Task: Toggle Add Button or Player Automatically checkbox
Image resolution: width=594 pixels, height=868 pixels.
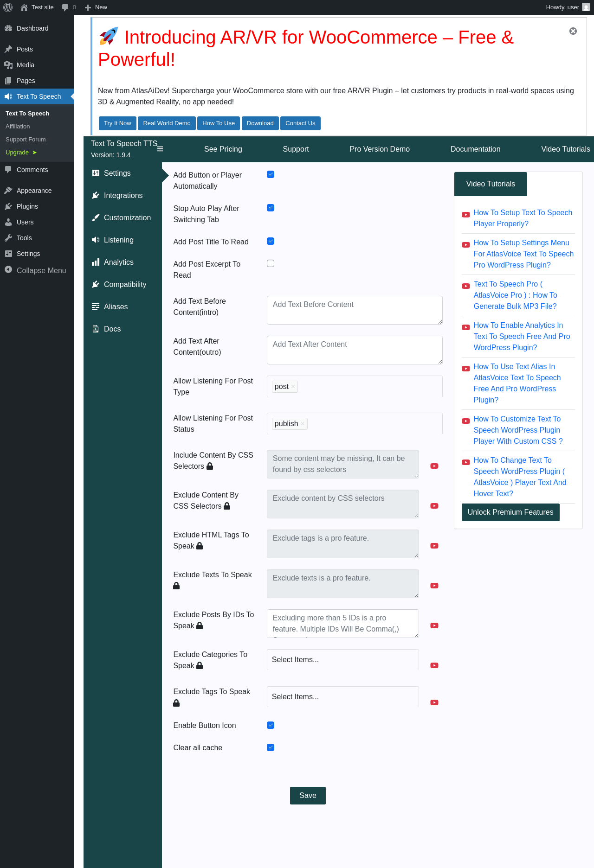Action: tap(271, 174)
